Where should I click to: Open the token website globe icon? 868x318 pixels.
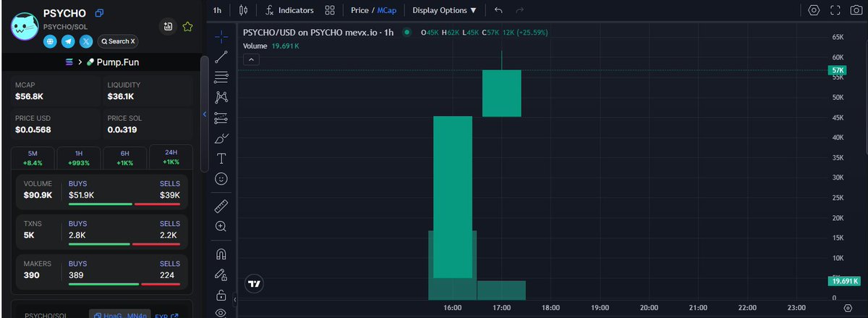[51, 41]
